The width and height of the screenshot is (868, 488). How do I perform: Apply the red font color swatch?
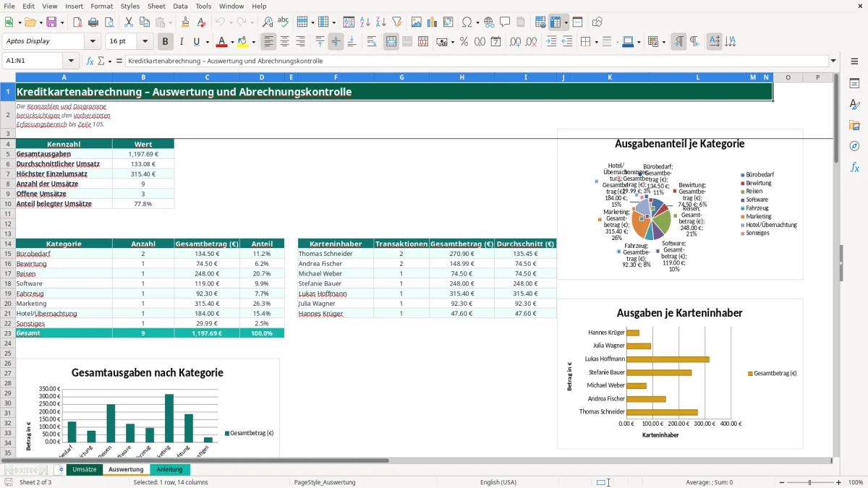(222, 42)
